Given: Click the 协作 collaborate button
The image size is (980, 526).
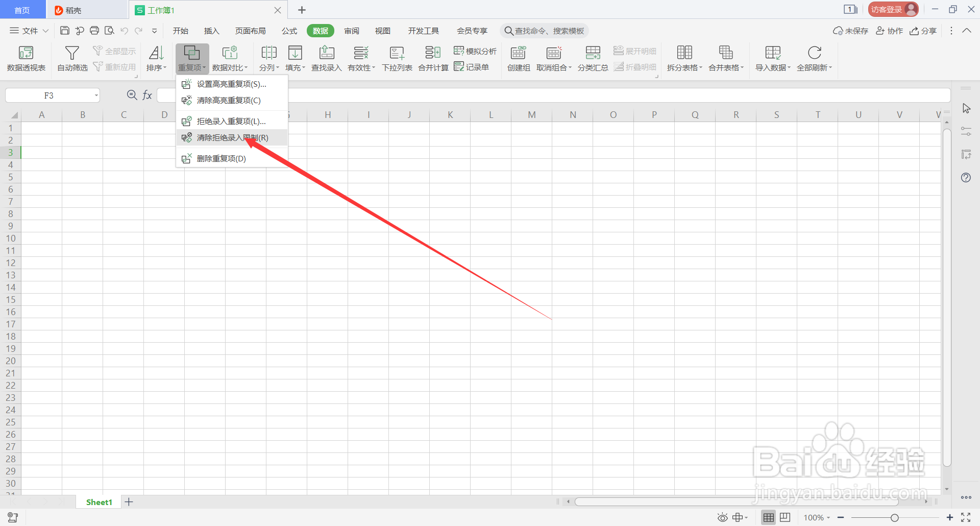Looking at the screenshot, I should (890, 31).
